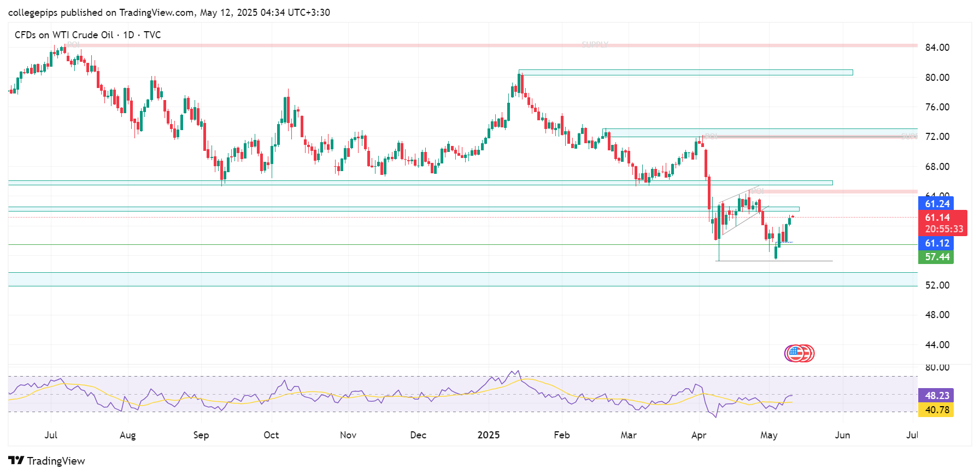The image size is (980, 475).
Task: Select the light blue demand zone near 52
Action: (x=463, y=279)
